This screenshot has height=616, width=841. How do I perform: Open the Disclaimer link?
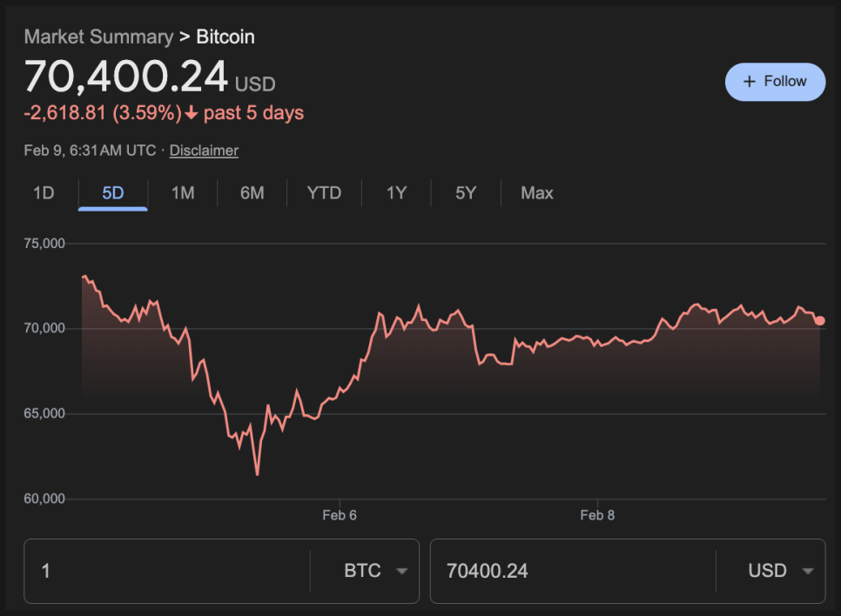pyautogui.click(x=204, y=151)
